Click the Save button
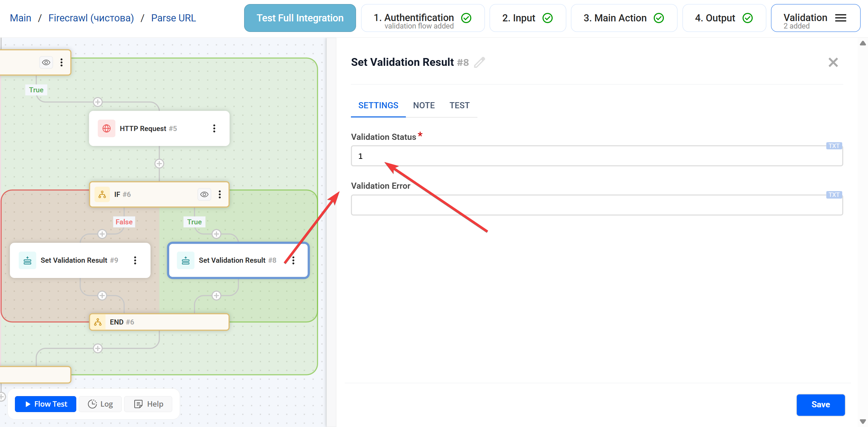Image resolution: width=868 pixels, height=427 pixels. pos(821,405)
